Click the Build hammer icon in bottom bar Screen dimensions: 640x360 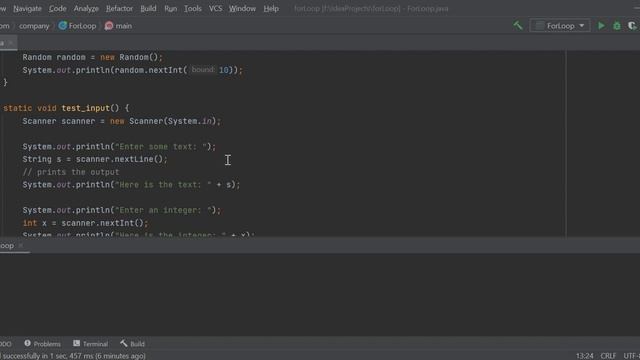pos(124,343)
